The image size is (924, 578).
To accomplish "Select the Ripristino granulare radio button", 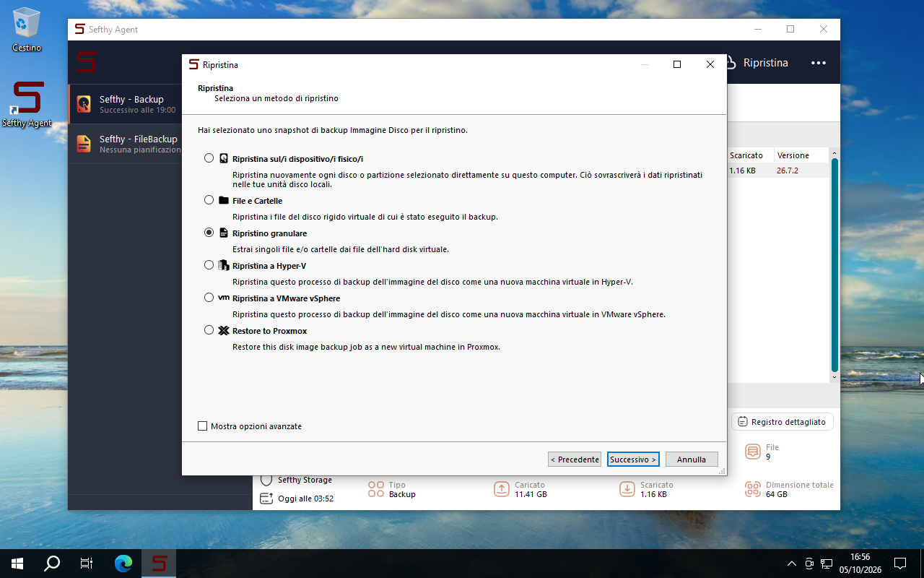I will click(x=209, y=233).
